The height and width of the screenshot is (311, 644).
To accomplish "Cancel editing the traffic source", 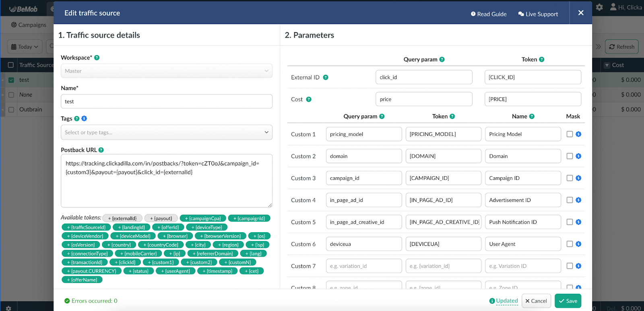I will tap(536, 301).
